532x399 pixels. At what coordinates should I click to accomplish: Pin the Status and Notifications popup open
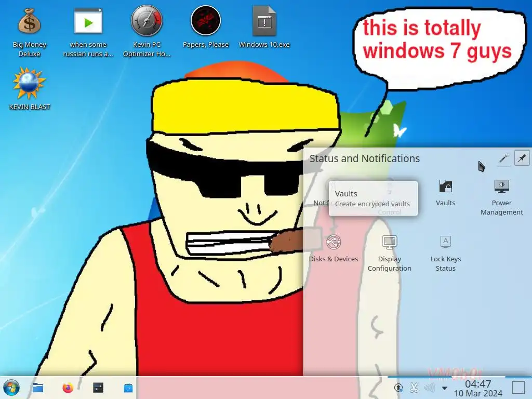[x=522, y=158]
